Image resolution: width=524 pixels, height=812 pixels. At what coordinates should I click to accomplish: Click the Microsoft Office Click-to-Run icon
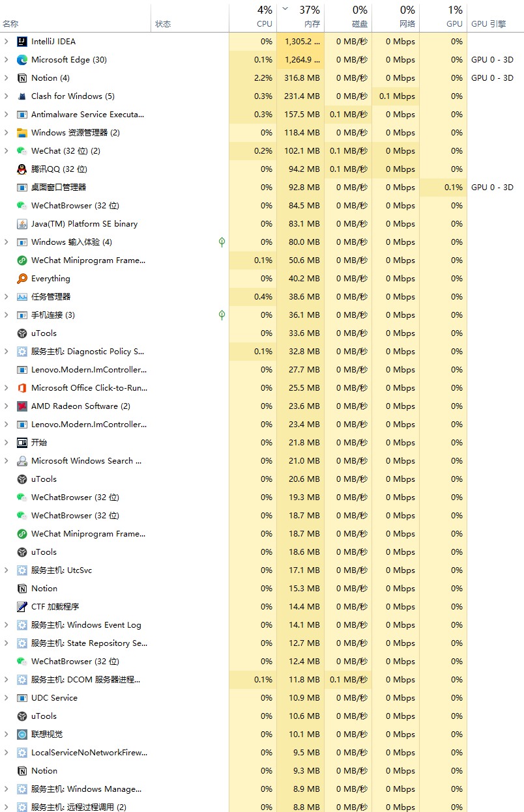point(22,387)
